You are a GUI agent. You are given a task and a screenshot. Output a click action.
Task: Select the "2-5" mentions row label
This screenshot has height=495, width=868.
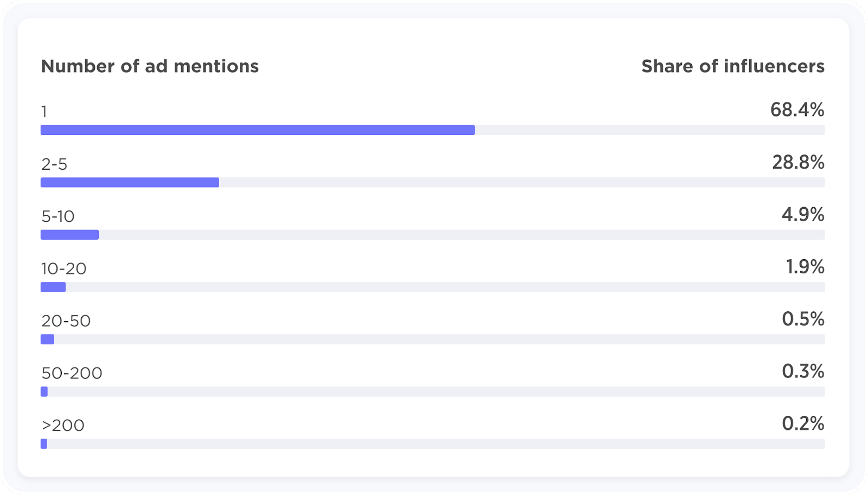[54, 164]
